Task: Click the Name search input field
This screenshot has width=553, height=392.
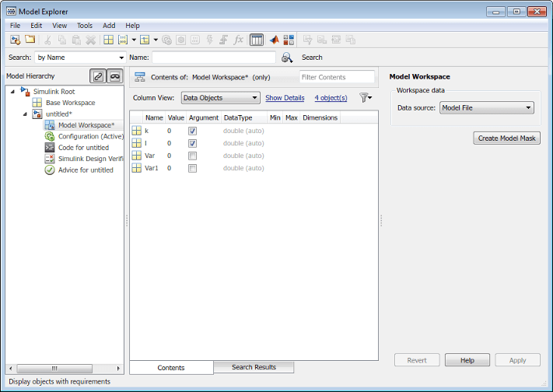Action: coord(214,58)
